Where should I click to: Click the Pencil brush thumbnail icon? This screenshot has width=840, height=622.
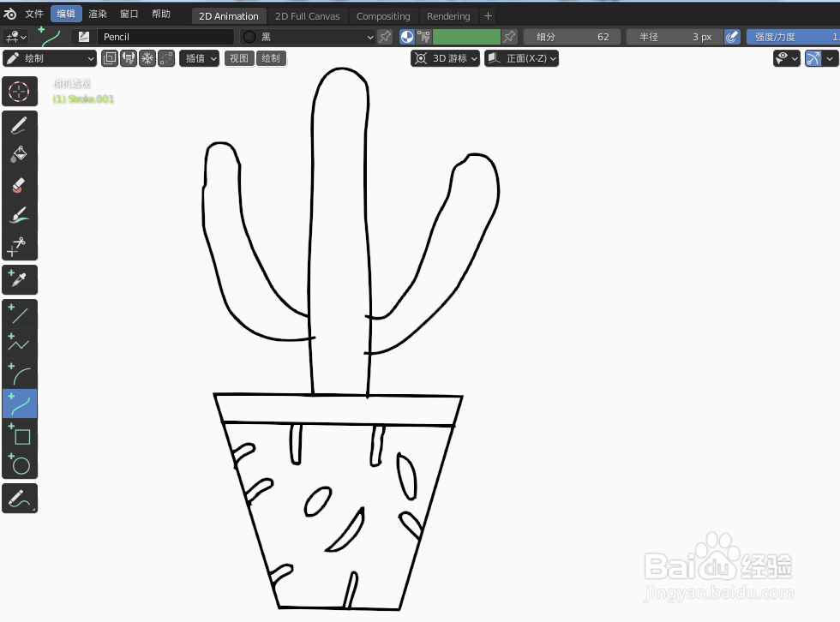pyautogui.click(x=84, y=37)
